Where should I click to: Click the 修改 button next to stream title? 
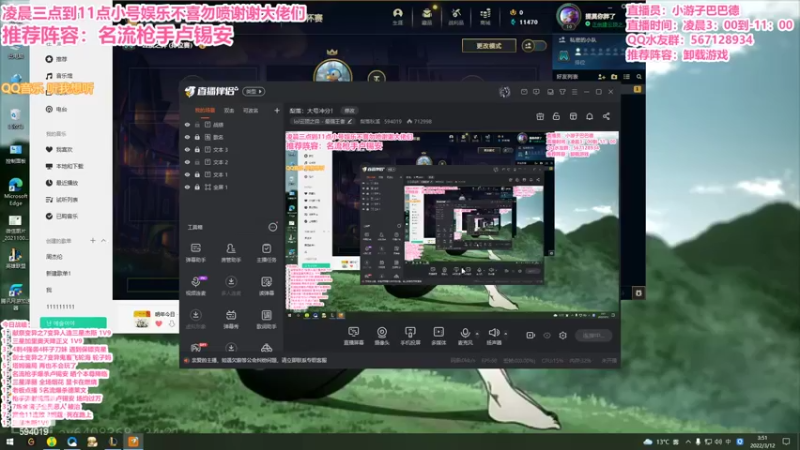(x=349, y=110)
